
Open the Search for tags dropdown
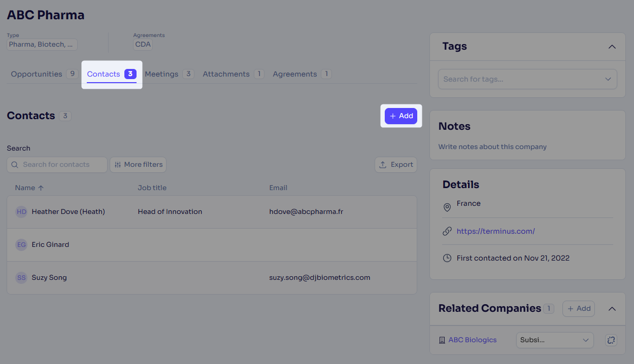tap(527, 79)
